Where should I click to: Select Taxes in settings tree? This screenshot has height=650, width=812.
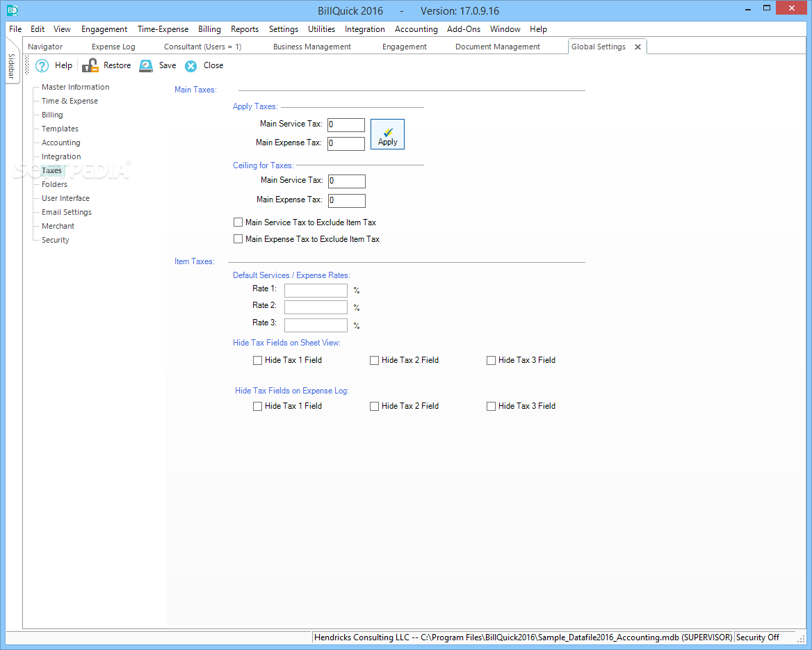click(x=51, y=170)
